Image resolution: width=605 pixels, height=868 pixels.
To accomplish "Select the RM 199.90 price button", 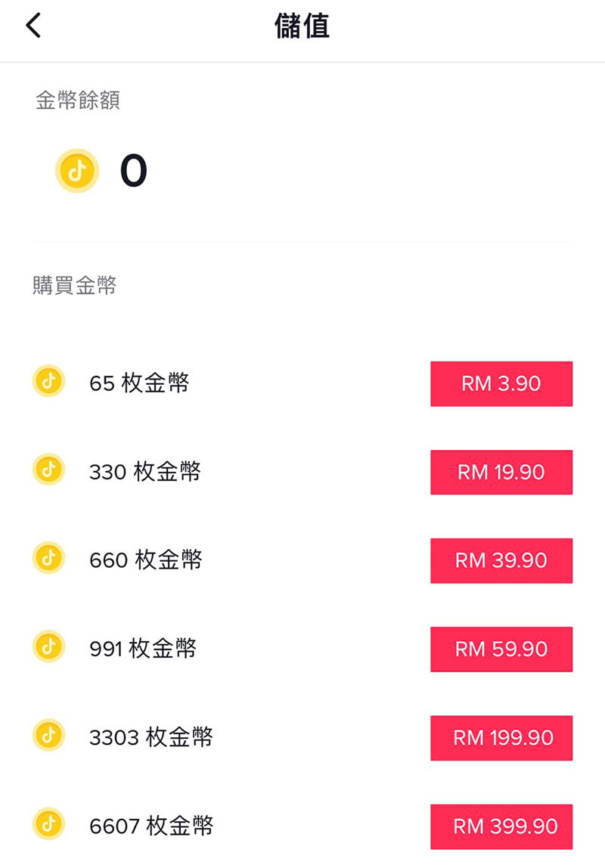I will [x=501, y=738].
